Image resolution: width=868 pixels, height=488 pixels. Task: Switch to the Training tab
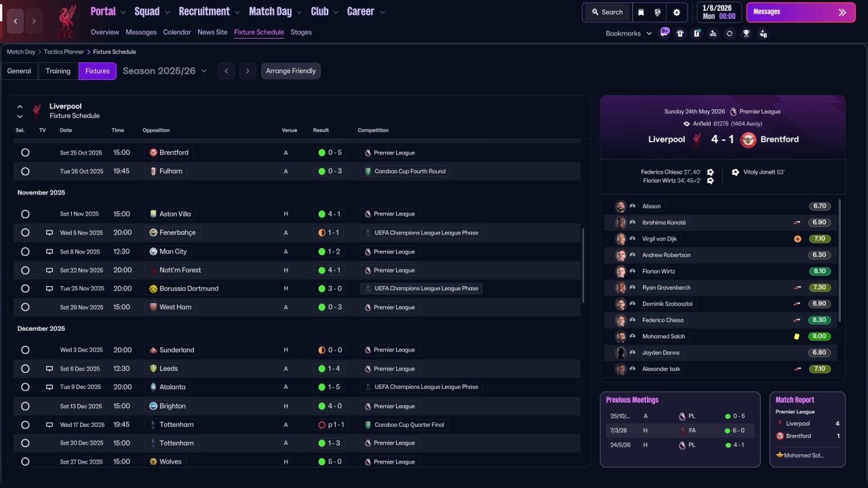click(58, 71)
